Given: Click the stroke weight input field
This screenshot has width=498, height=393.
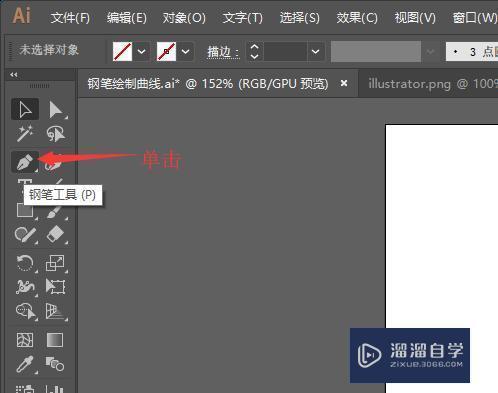Looking at the screenshot, I should [x=285, y=52].
